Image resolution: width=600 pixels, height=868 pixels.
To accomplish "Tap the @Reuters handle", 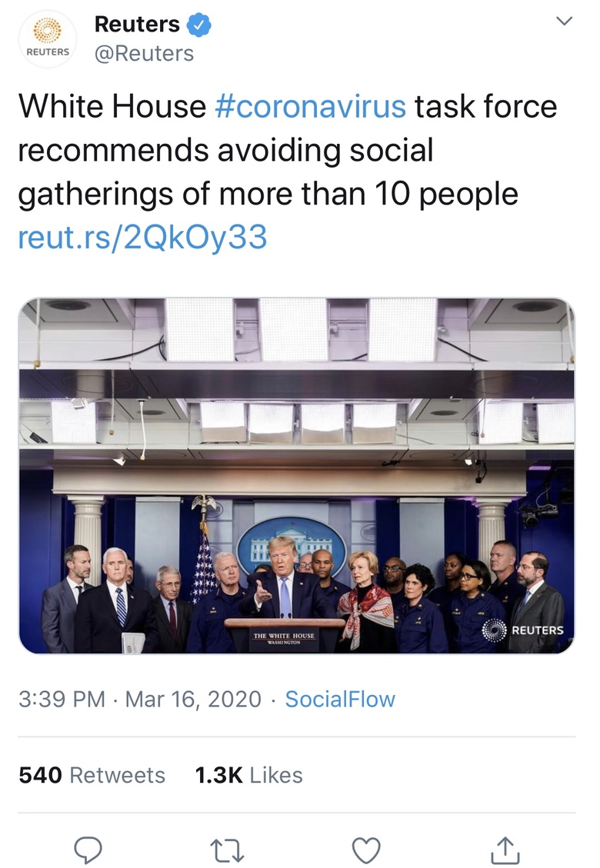I will click(x=144, y=54).
